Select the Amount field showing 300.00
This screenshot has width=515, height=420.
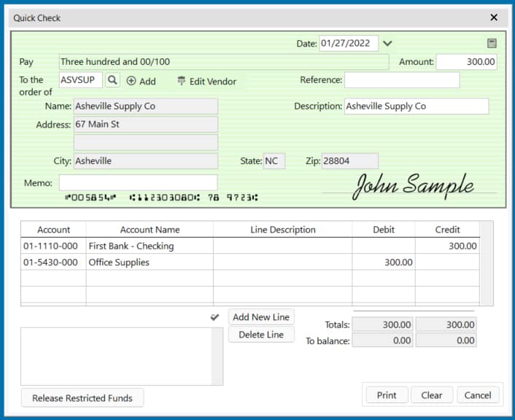(x=467, y=62)
